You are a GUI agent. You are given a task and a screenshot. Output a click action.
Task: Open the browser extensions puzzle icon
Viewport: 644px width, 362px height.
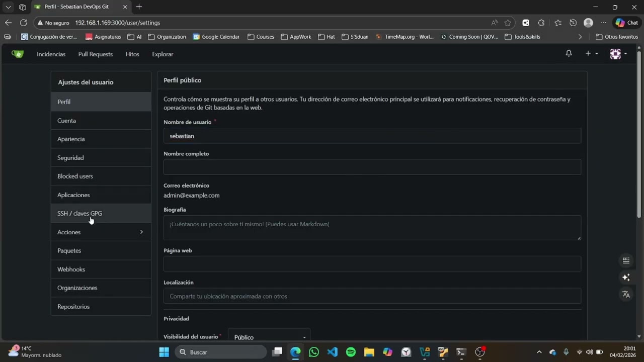pos(541,23)
